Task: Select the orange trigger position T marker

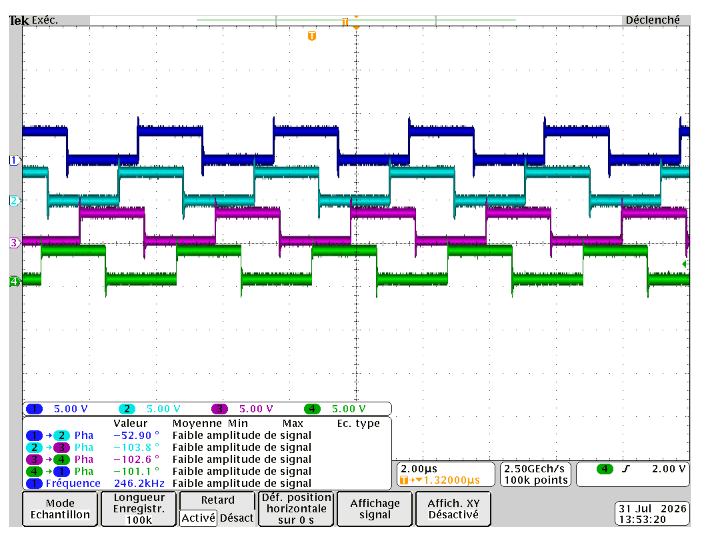Action: [x=312, y=36]
